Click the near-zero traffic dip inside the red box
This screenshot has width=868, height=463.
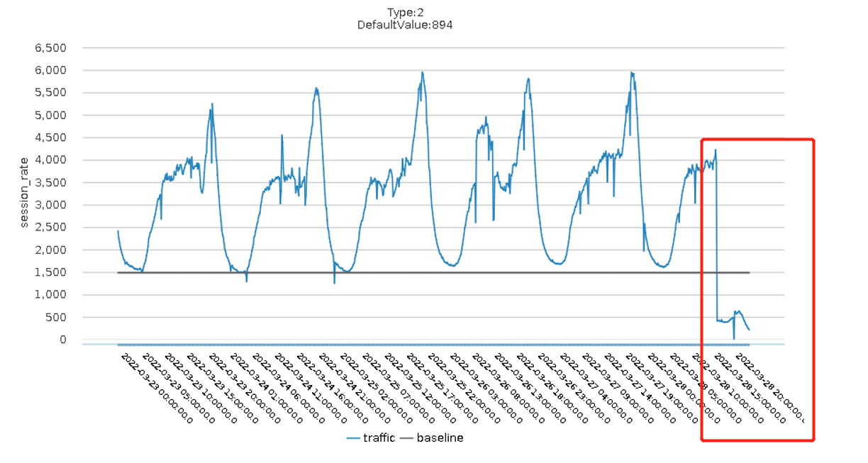734,338
